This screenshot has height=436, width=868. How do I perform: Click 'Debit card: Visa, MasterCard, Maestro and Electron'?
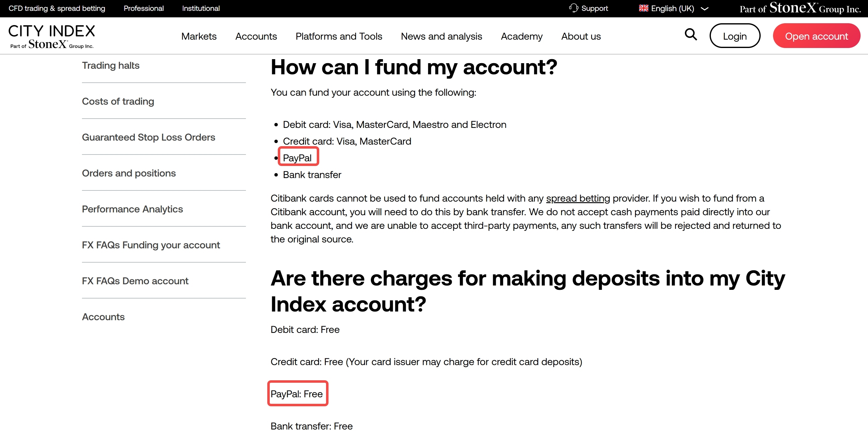click(395, 125)
